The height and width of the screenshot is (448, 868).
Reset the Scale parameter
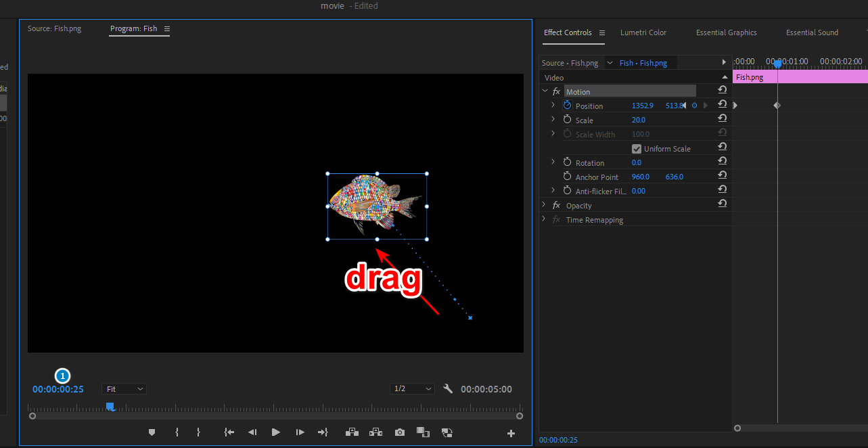tap(722, 119)
